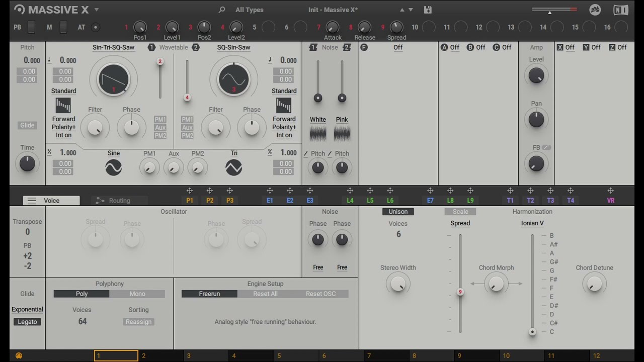The image size is (644, 362).
Task: Select Poly polyphony mode
Action: [x=82, y=294]
